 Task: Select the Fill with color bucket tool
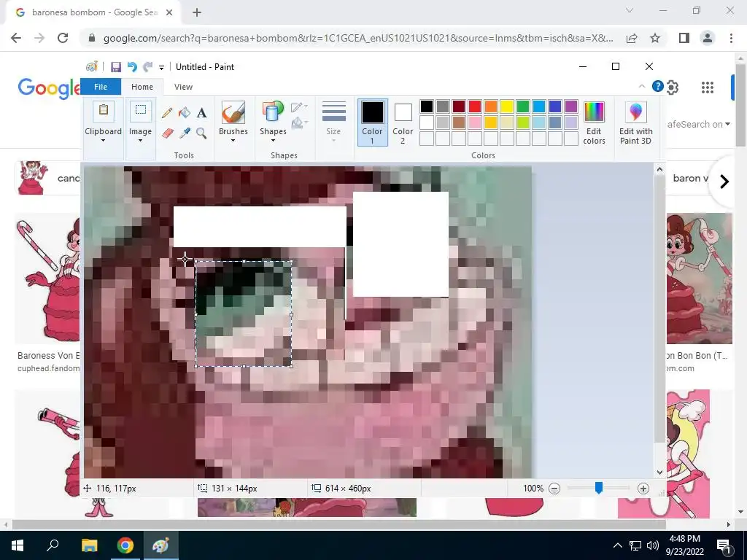click(185, 113)
